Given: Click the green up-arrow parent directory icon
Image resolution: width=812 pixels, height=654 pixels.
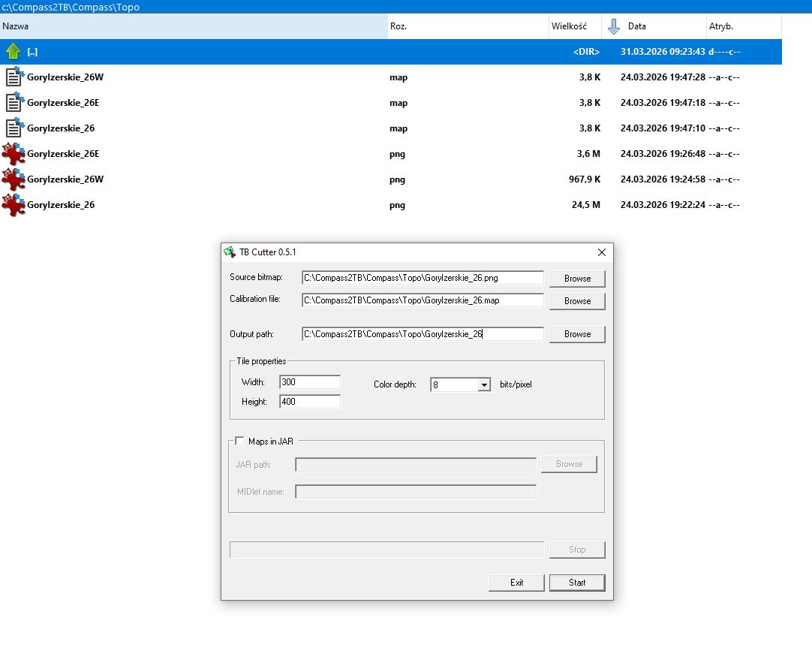Looking at the screenshot, I should coord(13,52).
